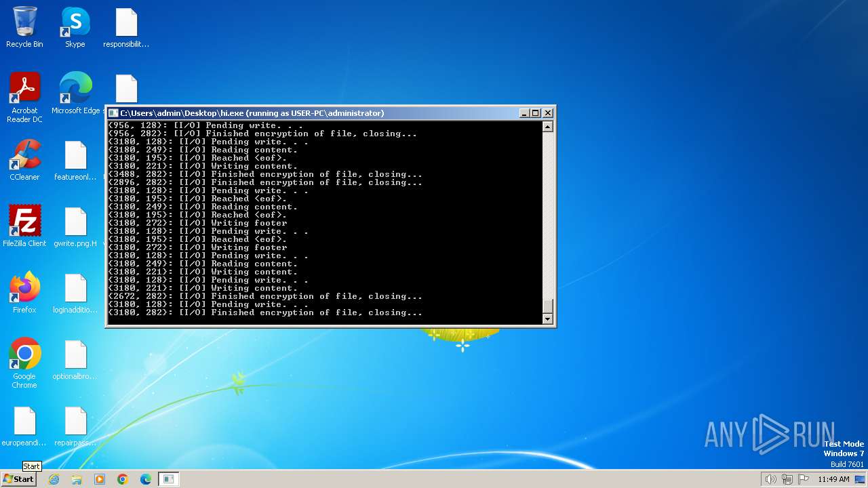
Task: Maximize the hi.exe console window
Action: (536, 113)
